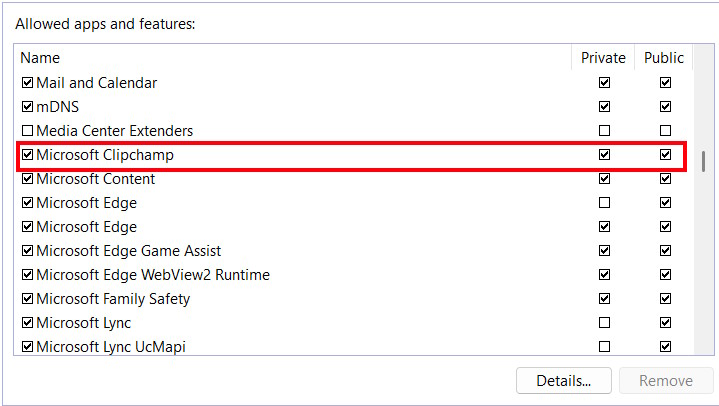The height and width of the screenshot is (406, 719).
Task: Click the Public column header
Action: pyautogui.click(x=664, y=58)
